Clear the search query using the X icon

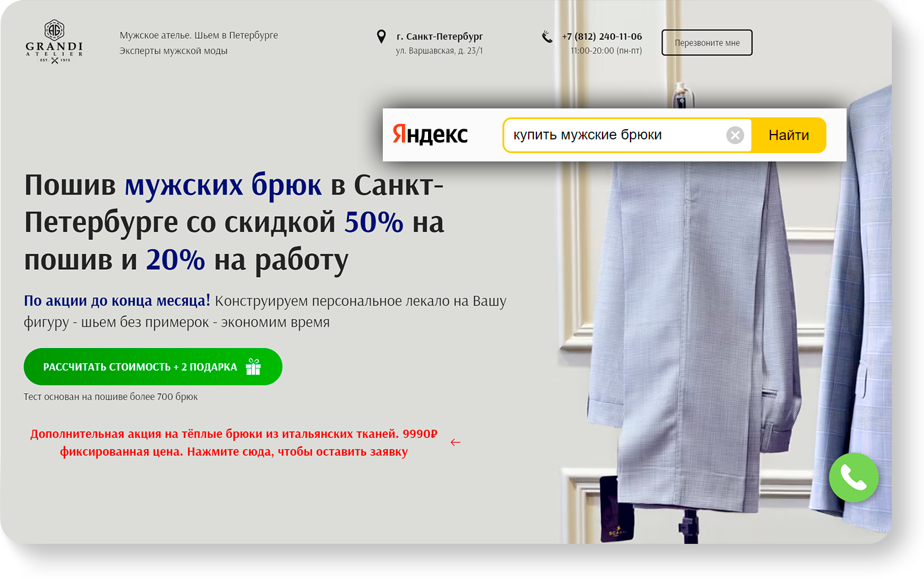pyautogui.click(x=735, y=135)
